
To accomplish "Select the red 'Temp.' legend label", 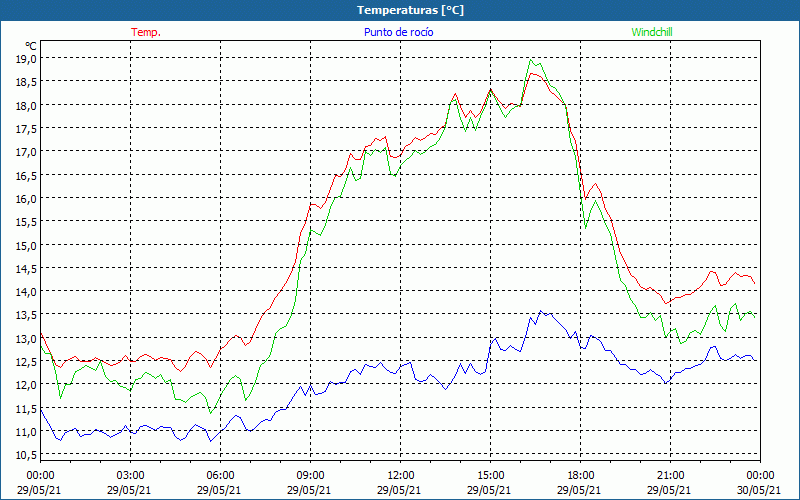I will [x=146, y=32].
